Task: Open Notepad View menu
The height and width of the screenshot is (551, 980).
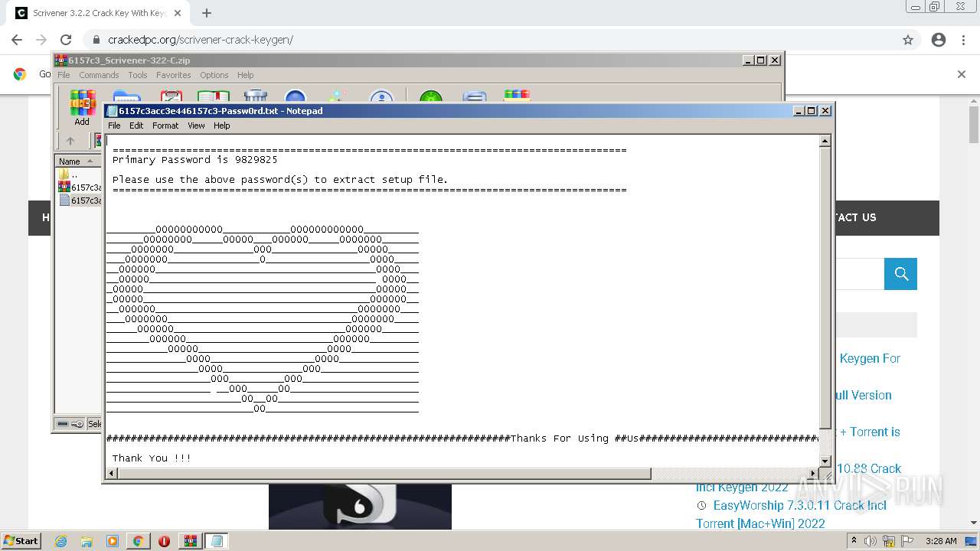Action: coord(196,126)
